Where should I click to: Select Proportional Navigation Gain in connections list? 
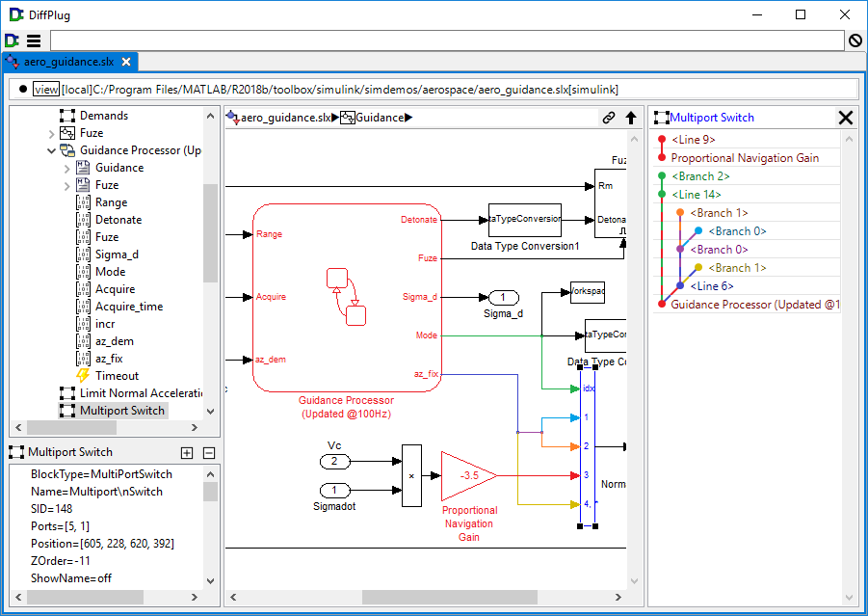[745, 158]
